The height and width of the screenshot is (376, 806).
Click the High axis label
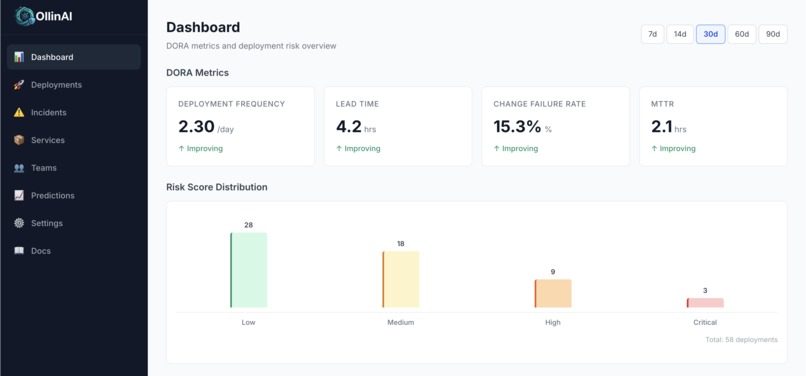[x=553, y=323]
